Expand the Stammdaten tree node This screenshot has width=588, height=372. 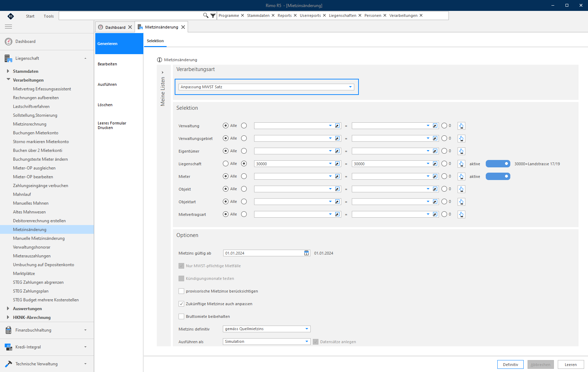tap(8, 71)
